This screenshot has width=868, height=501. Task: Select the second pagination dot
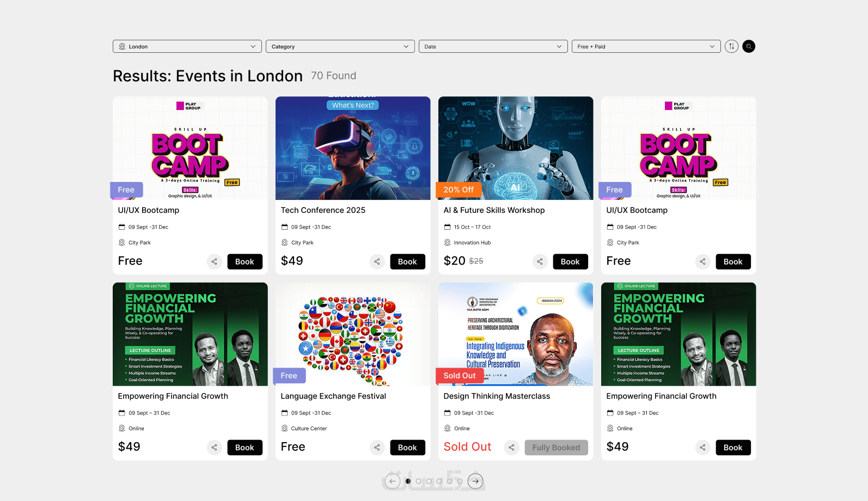click(418, 481)
